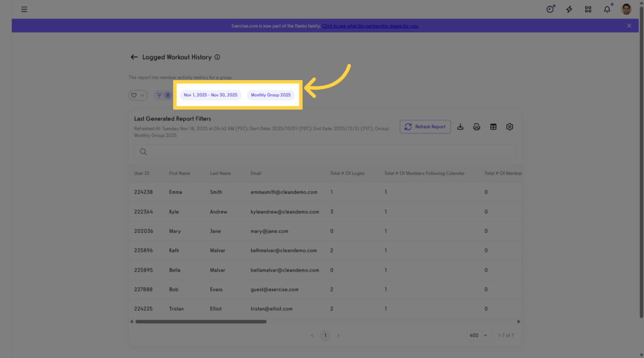
Task: Click the email bellamalvar@cleandemo.com
Action: [x=285, y=270]
